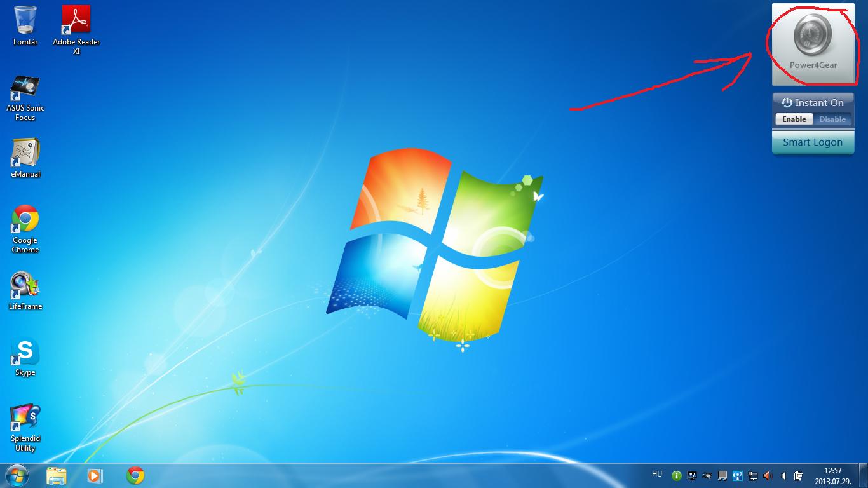Open the network connection tray icon
868x488 pixels.
click(753, 476)
